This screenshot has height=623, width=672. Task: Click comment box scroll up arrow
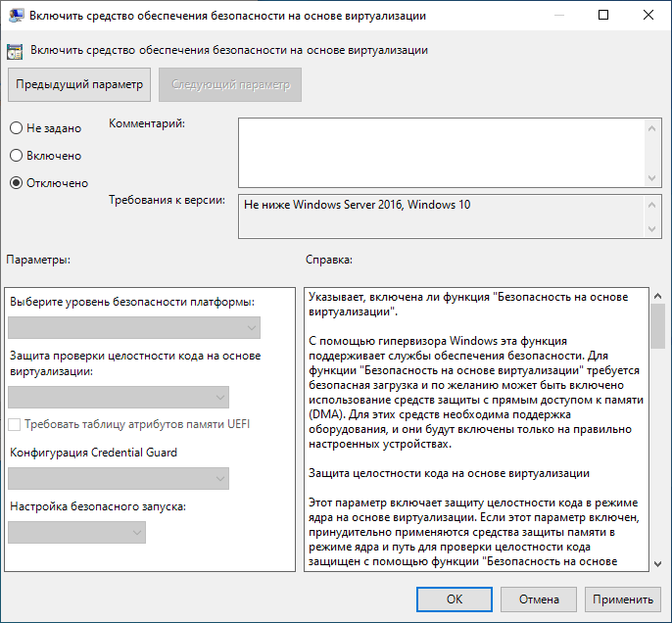pyautogui.click(x=651, y=128)
